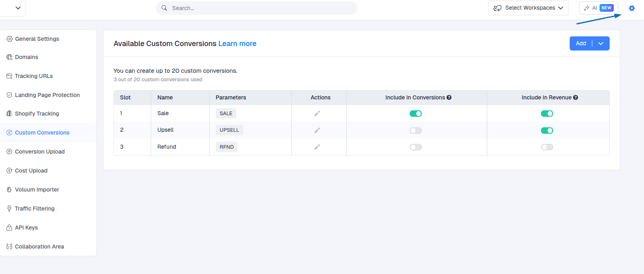The image size is (644, 274).
Task: Click into the Search input field
Action: [259, 8]
